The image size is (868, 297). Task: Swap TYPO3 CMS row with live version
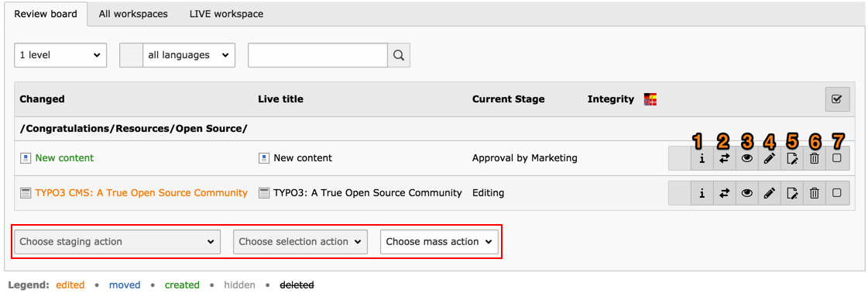click(725, 193)
